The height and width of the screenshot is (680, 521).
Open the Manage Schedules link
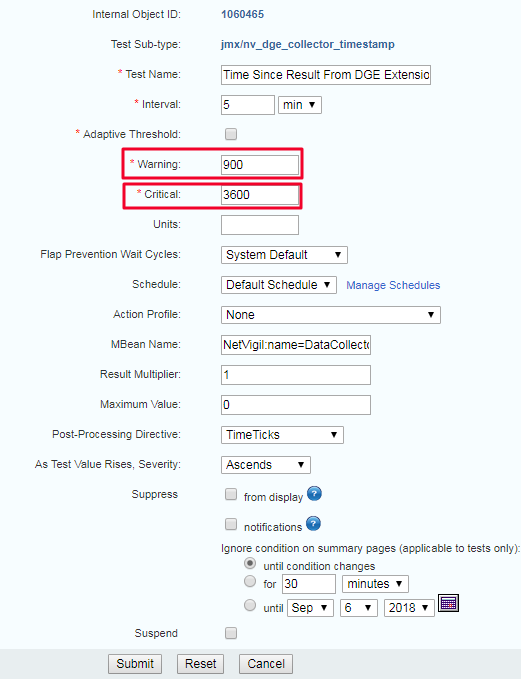[393, 285]
